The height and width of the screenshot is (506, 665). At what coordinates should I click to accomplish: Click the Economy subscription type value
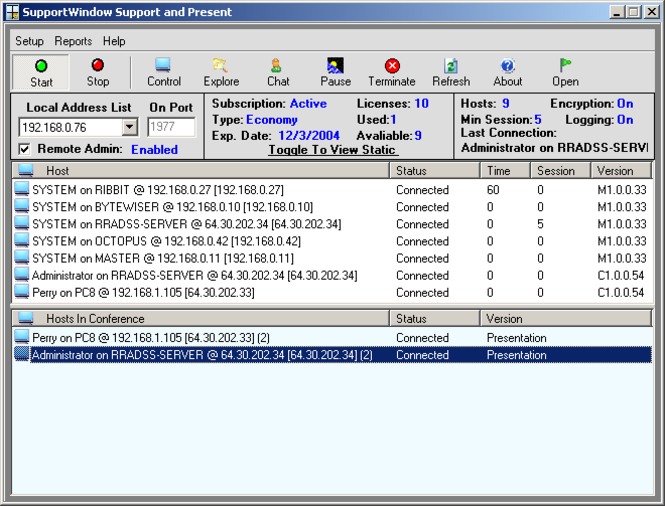[272, 120]
